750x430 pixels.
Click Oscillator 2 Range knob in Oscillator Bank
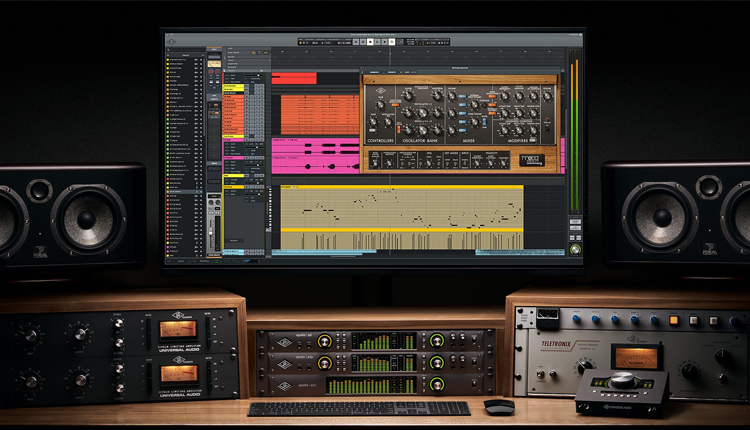click(408, 113)
